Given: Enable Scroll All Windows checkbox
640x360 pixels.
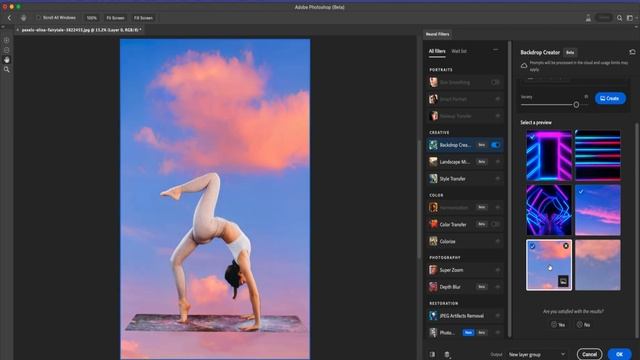Looking at the screenshot, I should [x=38, y=18].
